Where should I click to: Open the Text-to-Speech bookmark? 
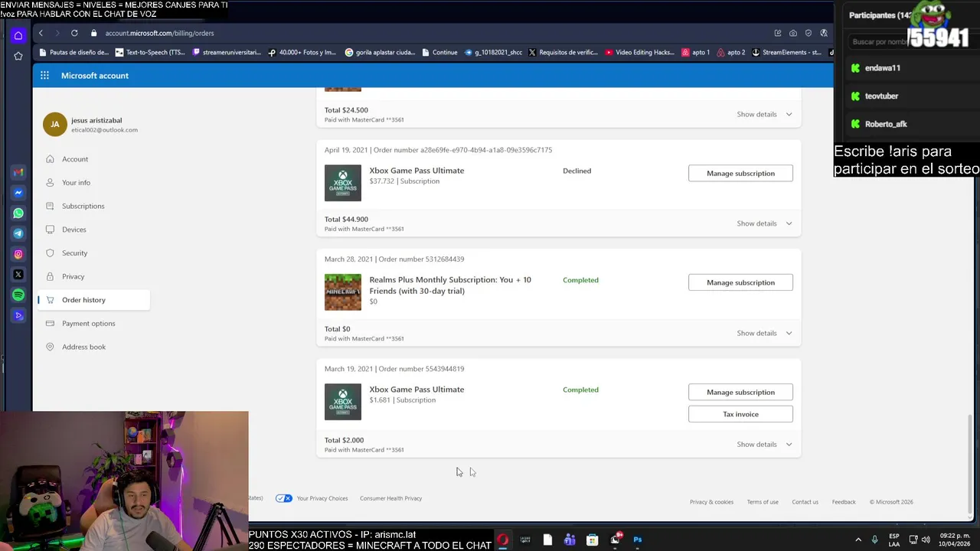pos(150,53)
